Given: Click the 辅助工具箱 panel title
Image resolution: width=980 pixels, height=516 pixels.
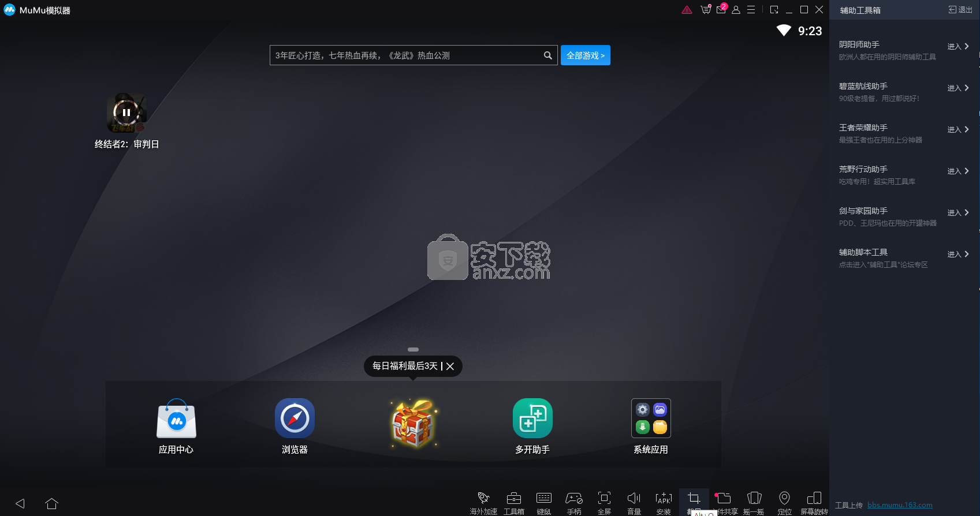Looking at the screenshot, I should click(860, 10).
